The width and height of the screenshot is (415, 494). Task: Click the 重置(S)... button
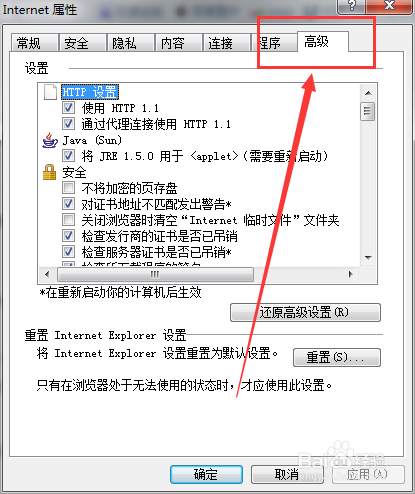click(x=337, y=357)
